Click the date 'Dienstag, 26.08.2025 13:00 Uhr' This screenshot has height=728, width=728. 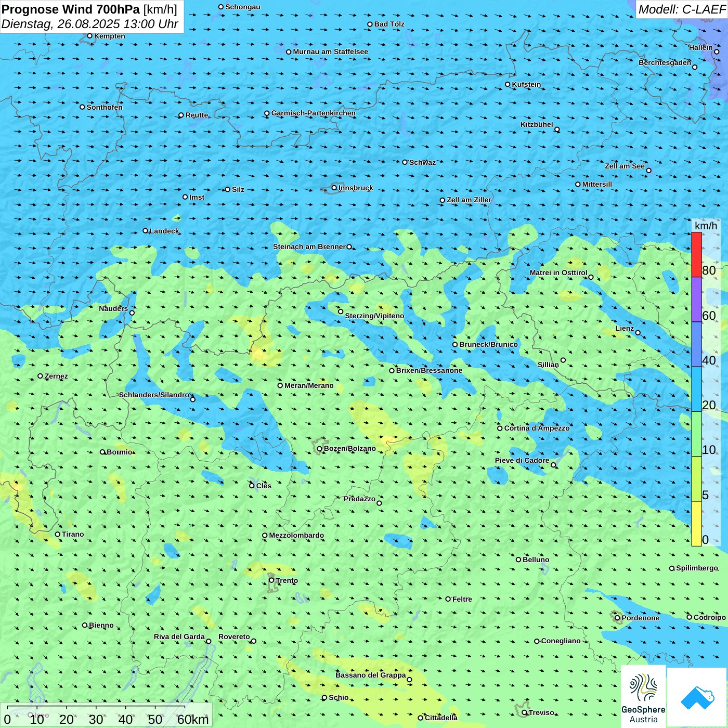[x=90, y=24]
